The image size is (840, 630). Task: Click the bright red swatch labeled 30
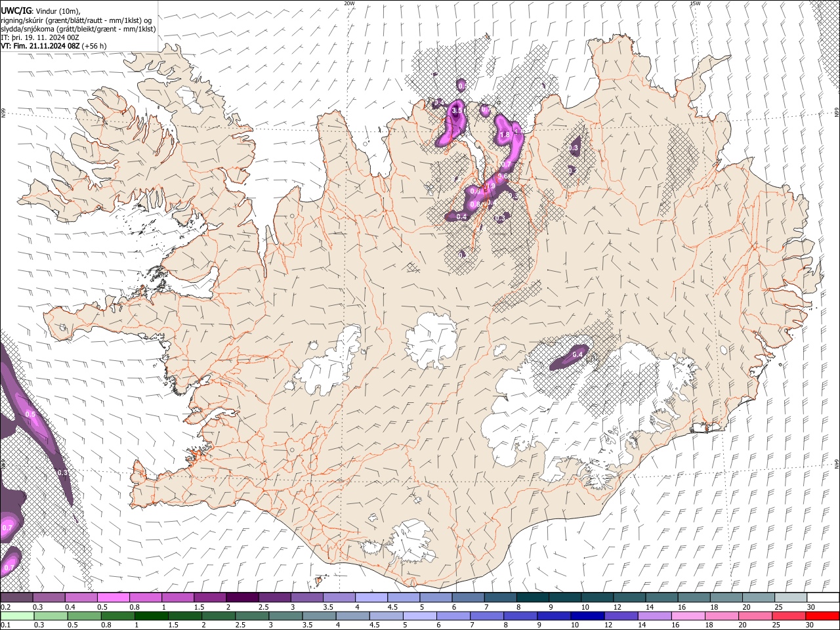(822, 616)
